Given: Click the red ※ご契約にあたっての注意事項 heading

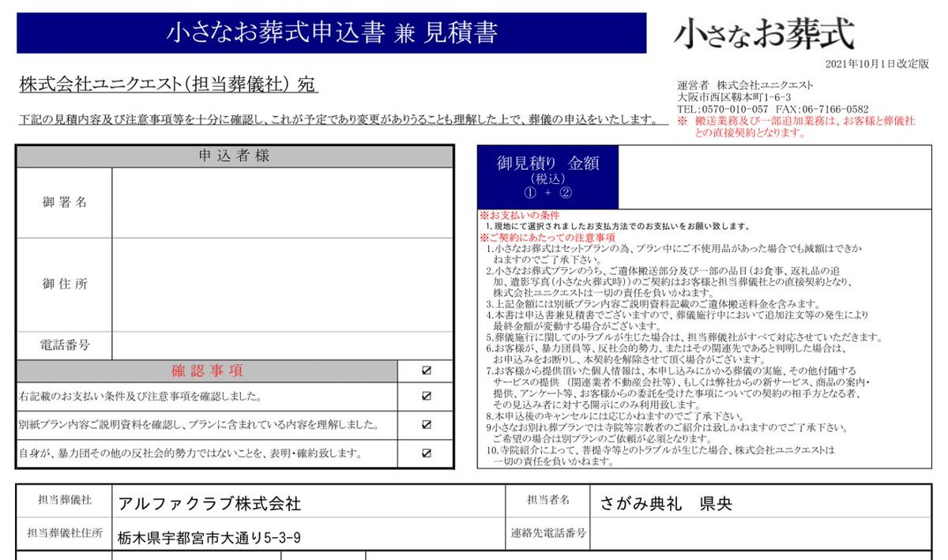Looking at the screenshot, I should 547,237.
